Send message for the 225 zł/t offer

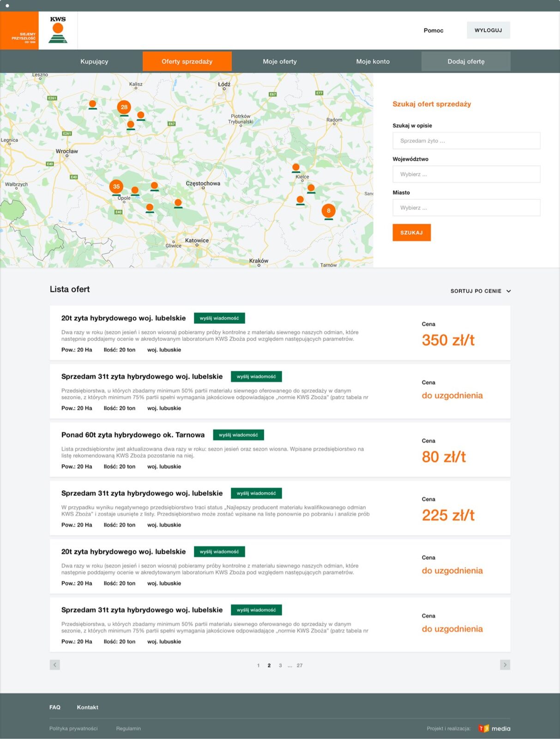point(256,493)
